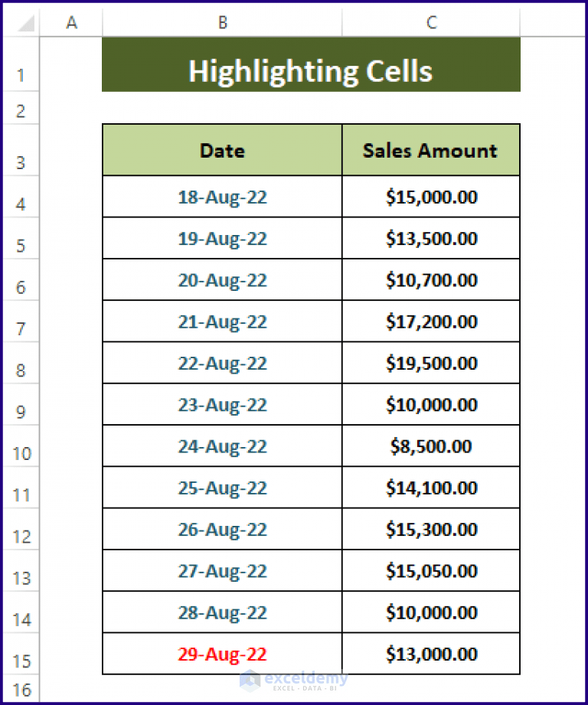Select column header B
588x705 pixels.
point(221,22)
